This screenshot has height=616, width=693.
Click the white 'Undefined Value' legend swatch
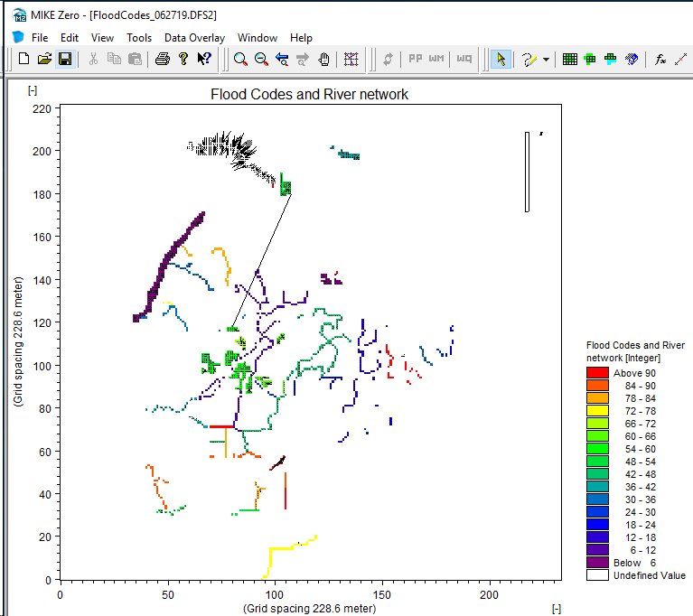(x=597, y=575)
